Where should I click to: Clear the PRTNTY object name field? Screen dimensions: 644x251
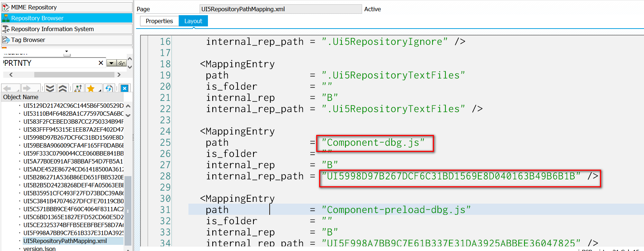click(x=101, y=63)
